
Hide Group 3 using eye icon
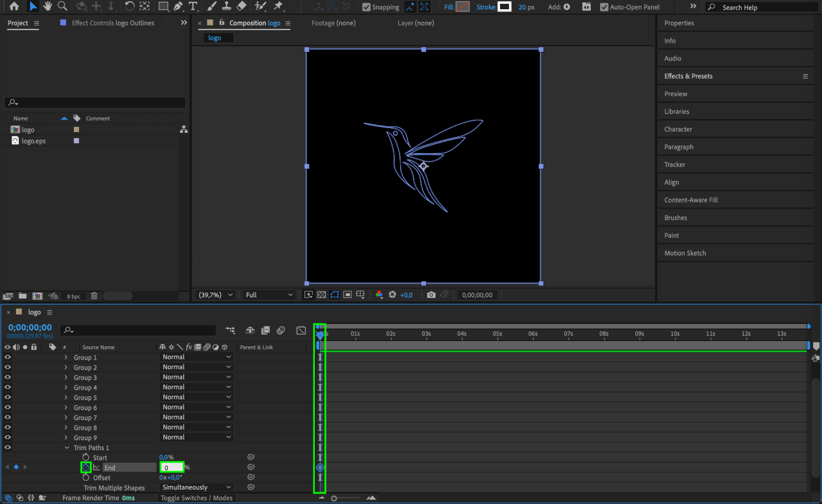pos(7,377)
